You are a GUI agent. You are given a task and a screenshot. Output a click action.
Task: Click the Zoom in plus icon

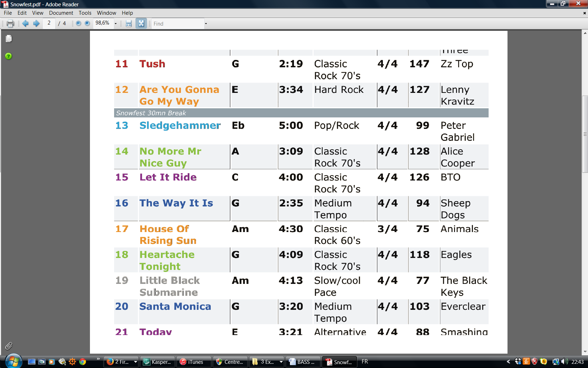point(87,23)
